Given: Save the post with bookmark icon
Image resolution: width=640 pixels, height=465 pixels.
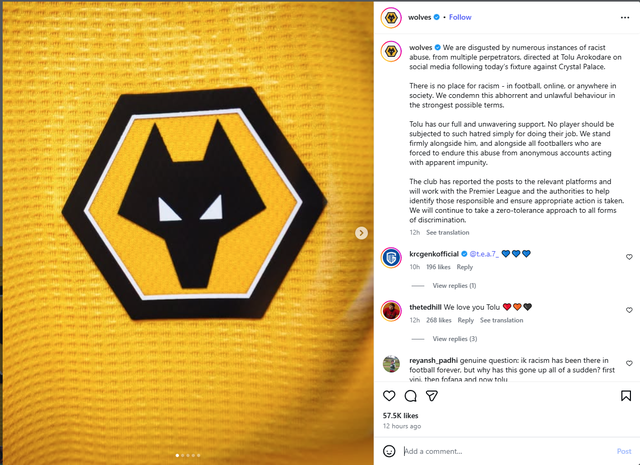Looking at the screenshot, I should coord(627,395).
